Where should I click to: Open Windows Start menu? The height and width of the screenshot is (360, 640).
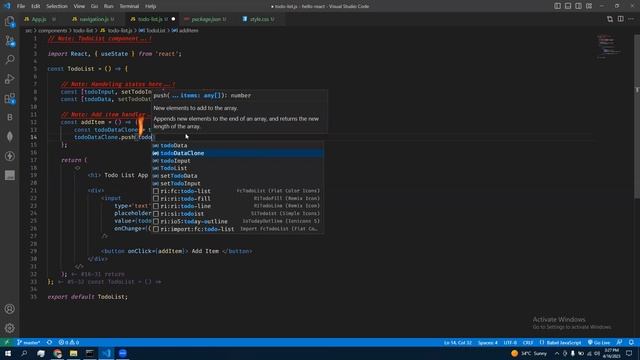[x=7, y=353]
